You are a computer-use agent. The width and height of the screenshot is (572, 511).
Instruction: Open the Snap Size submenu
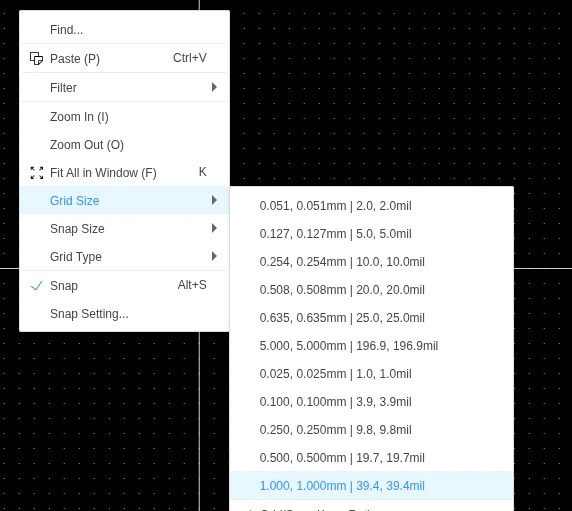click(x=124, y=228)
